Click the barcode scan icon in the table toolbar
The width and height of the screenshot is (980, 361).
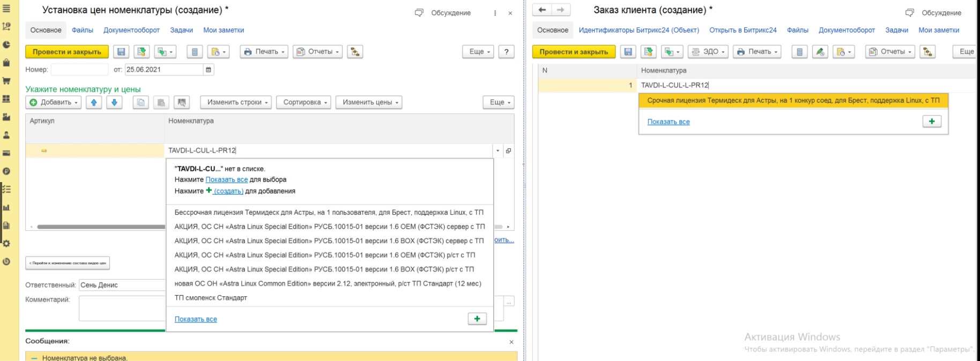[x=182, y=102]
